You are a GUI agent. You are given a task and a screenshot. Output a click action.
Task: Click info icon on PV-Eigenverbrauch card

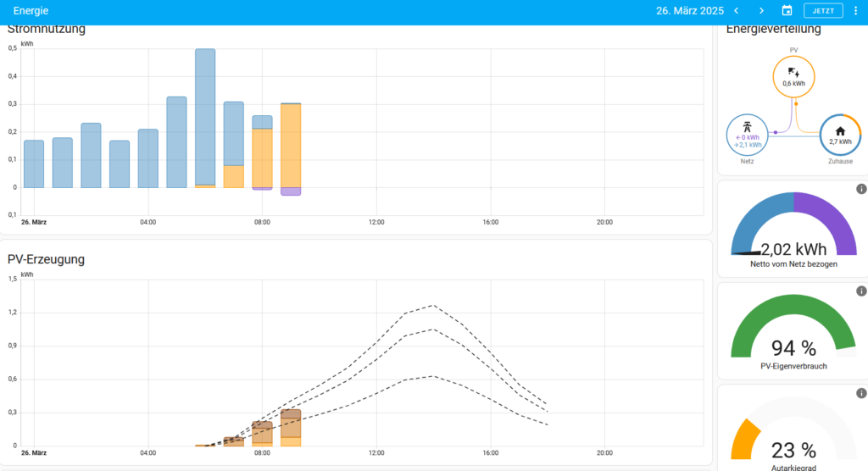(x=861, y=291)
